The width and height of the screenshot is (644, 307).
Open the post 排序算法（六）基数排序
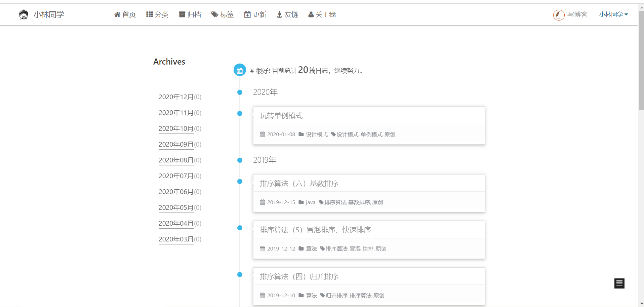(x=299, y=184)
